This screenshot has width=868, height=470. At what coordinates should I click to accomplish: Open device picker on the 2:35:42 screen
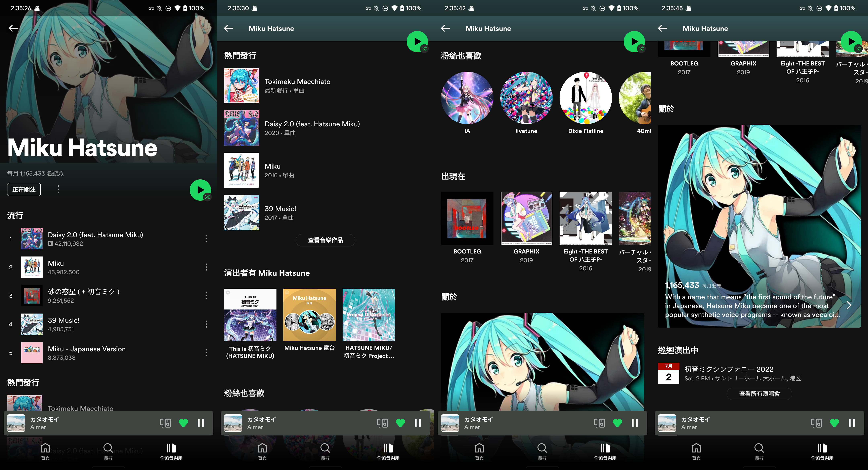coord(599,423)
